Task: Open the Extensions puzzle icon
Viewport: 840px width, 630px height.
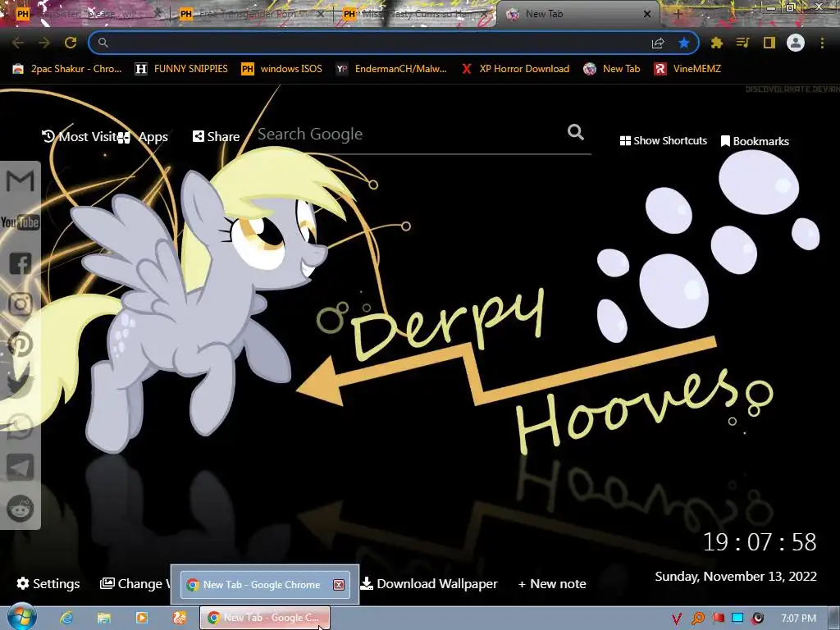Action: [717, 43]
